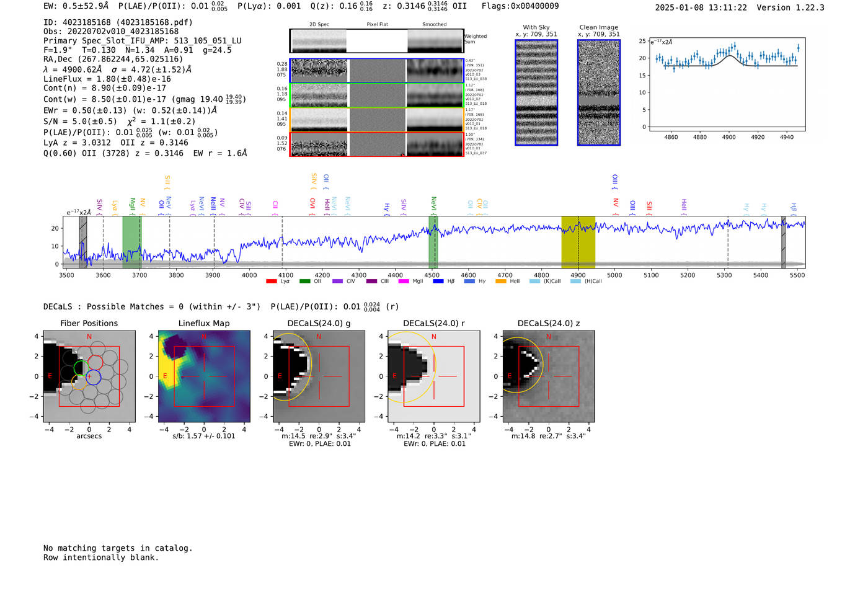
Task: Click the EW: 0.5±52.9Å header value
Action: [76, 6]
